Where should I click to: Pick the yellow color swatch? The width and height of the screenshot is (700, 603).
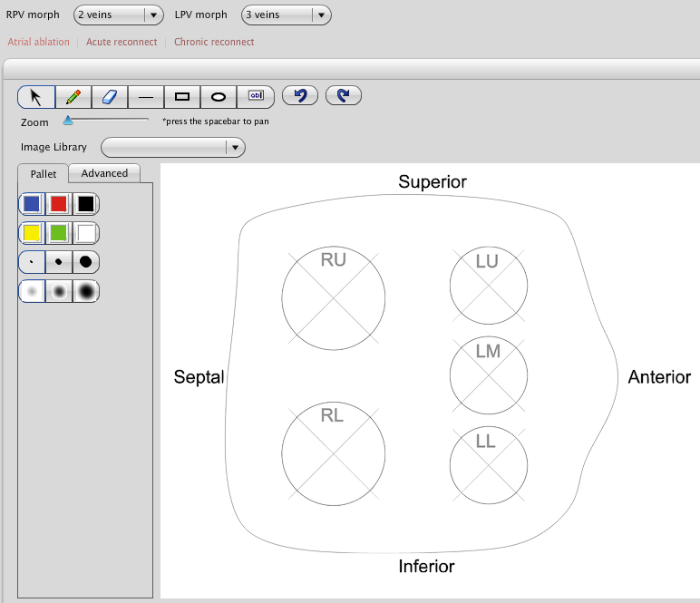[32, 233]
